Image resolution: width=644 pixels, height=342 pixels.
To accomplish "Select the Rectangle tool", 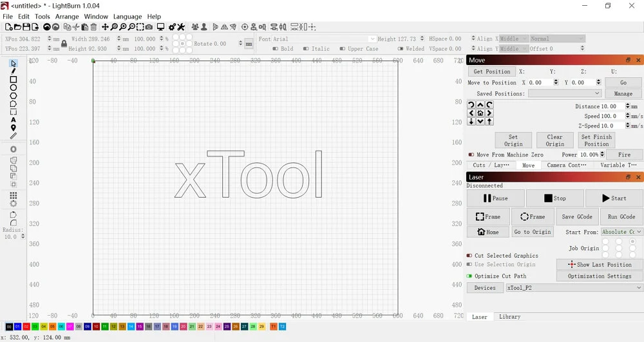I will (14, 80).
